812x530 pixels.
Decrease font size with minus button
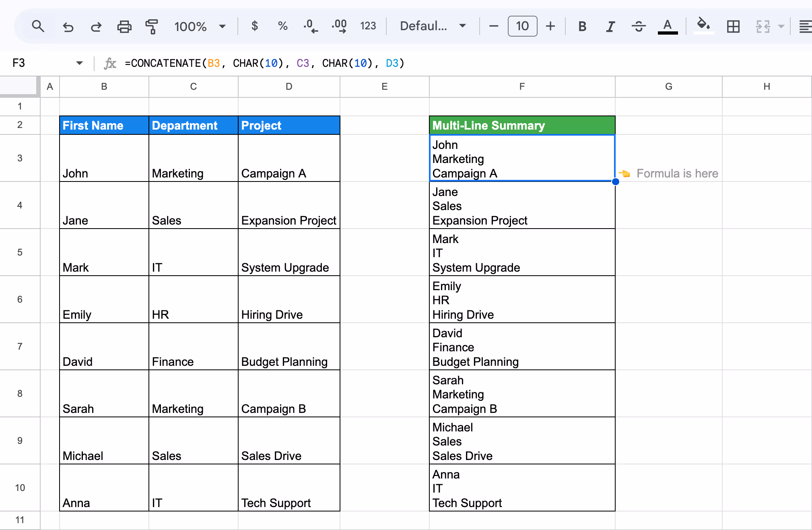tap(494, 26)
